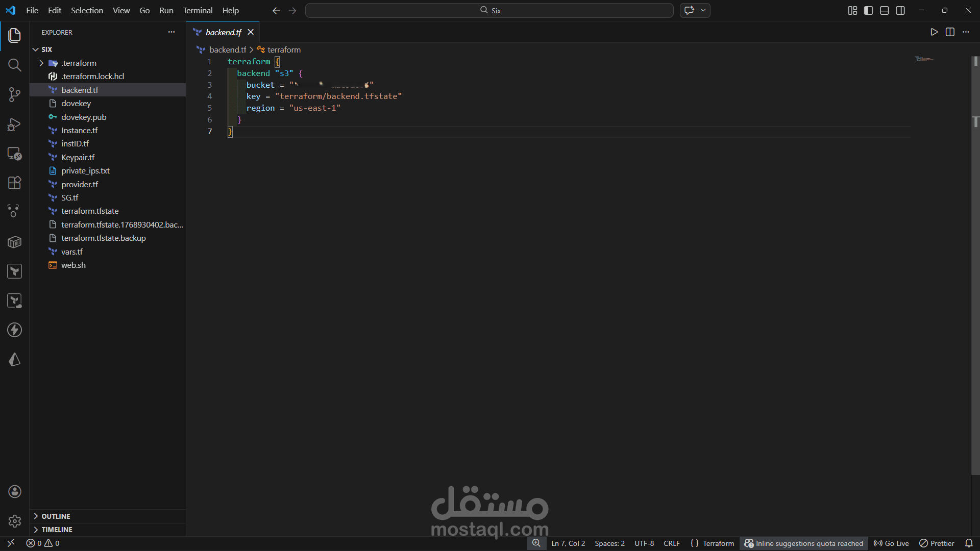
Task: Toggle the bottom Panel layout button
Action: pyautogui.click(x=885, y=10)
